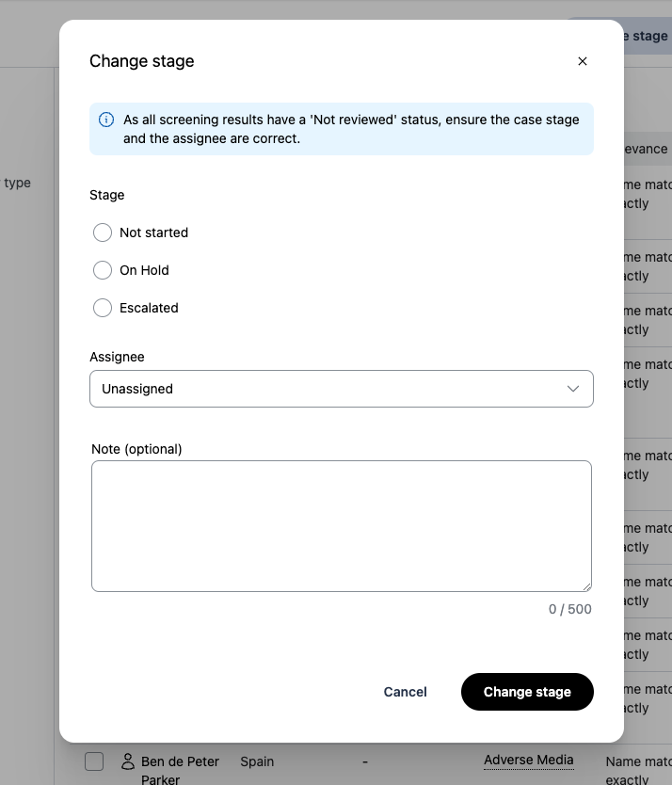Image resolution: width=672 pixels, height=785 pixels.
Task: Cancel the stage change
Action: click(405, 692)
